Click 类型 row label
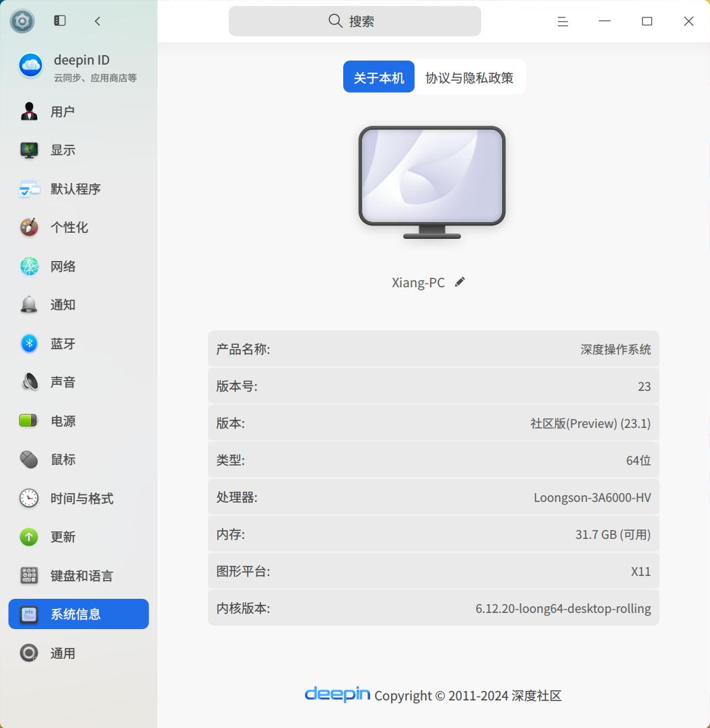Image resolution: width=710 pixels, height=728 pixels. pos(230,461)
